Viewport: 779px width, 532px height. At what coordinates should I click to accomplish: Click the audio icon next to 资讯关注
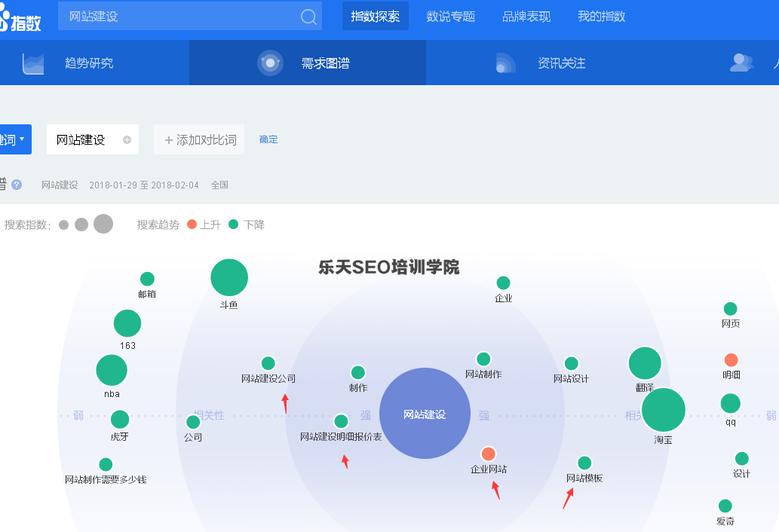[x=504, y=63]
